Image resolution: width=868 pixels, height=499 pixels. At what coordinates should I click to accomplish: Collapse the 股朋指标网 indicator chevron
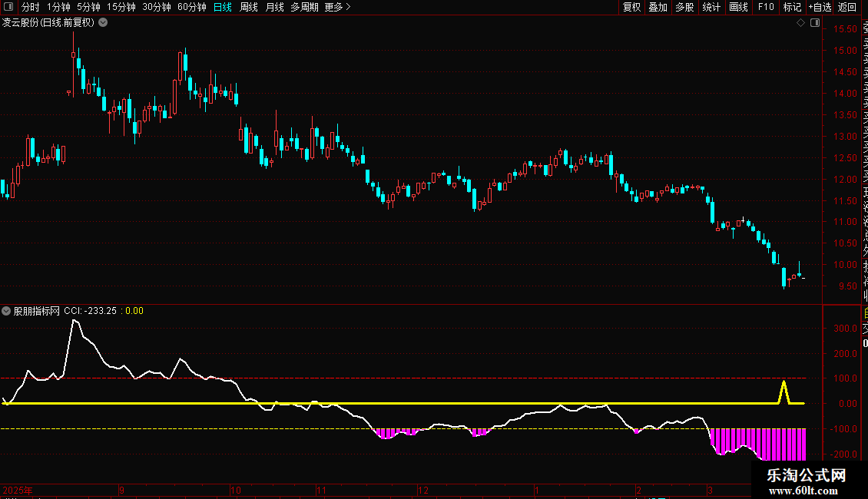6,311
